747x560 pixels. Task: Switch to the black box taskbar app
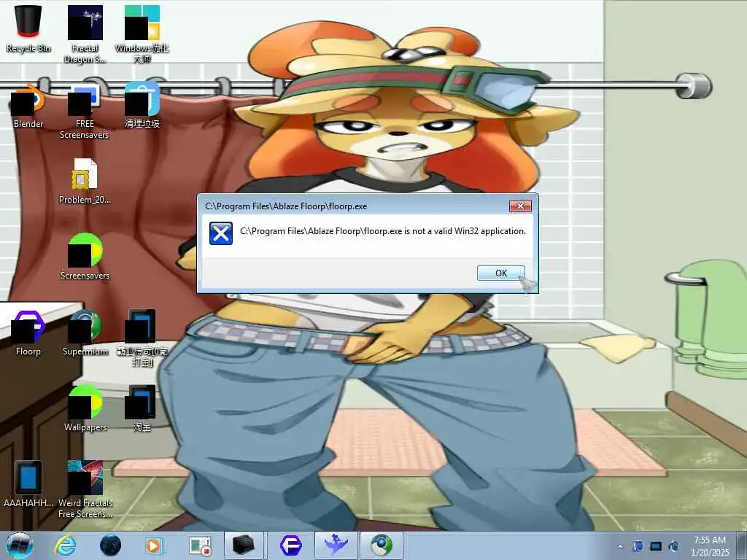point(244,545)
